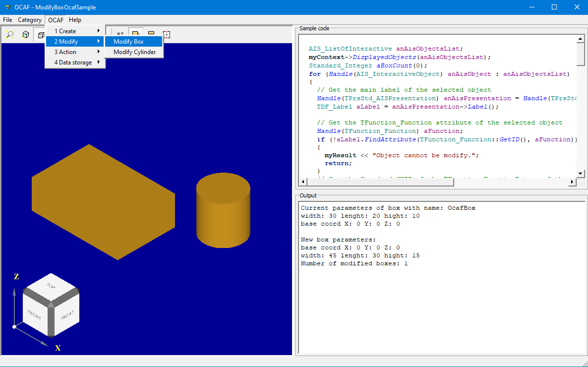Viewport: 588px width, 367px height.
Task: Click the RIGHT face of the view cube
Action: (67, 315)
